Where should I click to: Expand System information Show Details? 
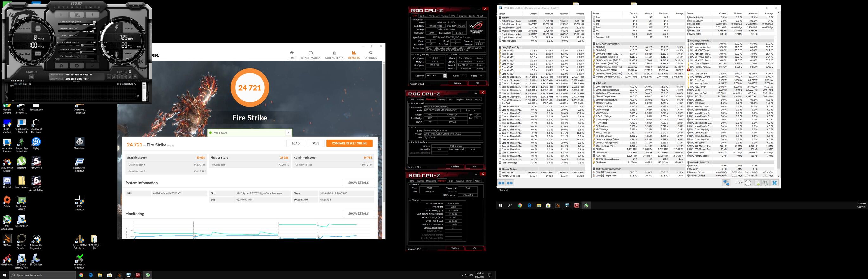point(359,183)
